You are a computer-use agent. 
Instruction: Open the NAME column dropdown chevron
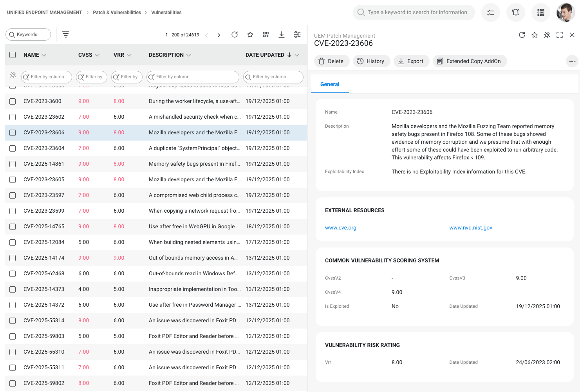coord(44,55)
